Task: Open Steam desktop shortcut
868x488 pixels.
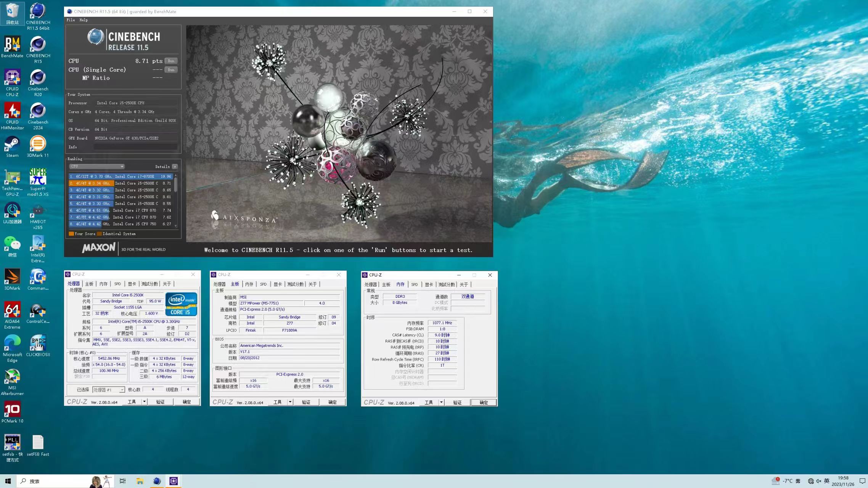Action: click(x=12, y=147)
